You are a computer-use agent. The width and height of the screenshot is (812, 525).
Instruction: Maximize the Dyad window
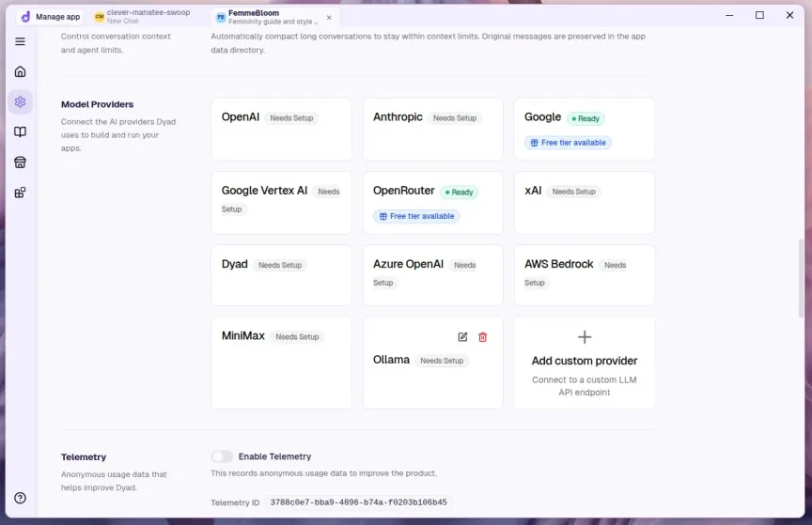point(759,16)
